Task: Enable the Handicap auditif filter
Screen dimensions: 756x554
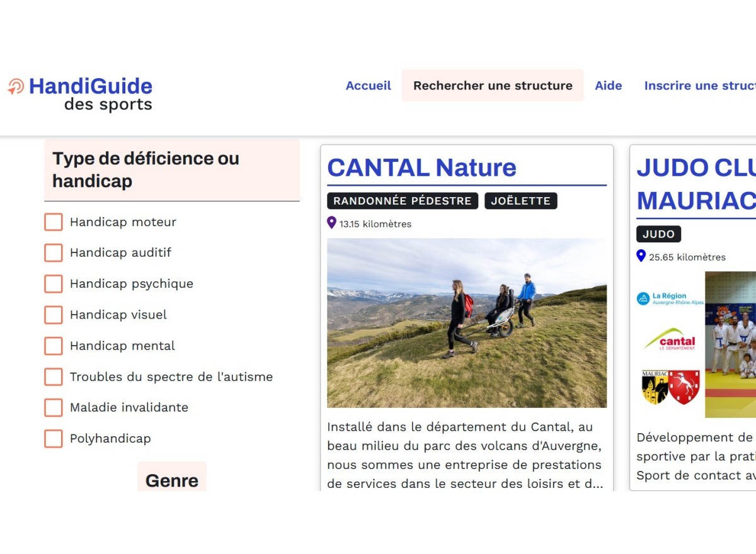Action: point(54,253)
